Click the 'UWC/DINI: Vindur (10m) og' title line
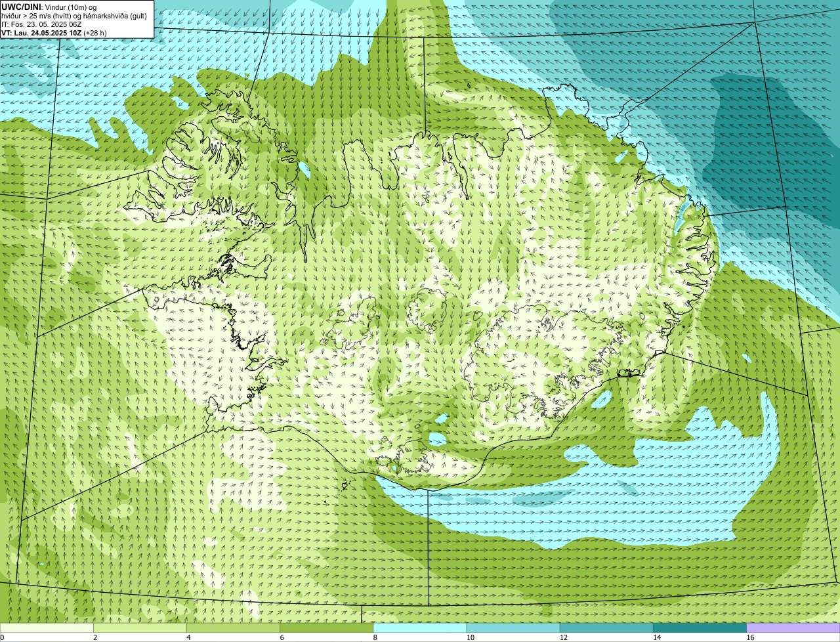 pos(49,7)
